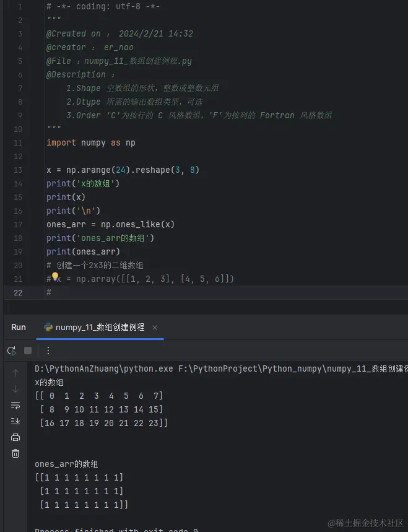Click the '@File' docstring line

[119, 61]
